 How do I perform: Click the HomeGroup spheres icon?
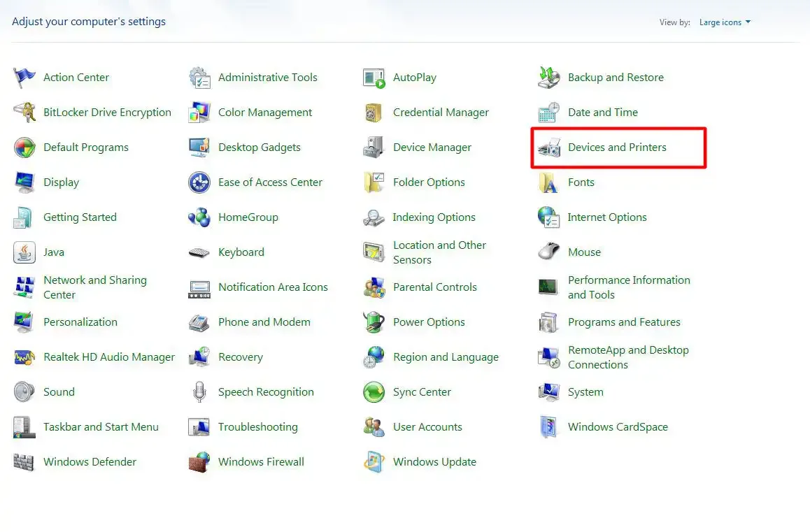pos(199,217)
